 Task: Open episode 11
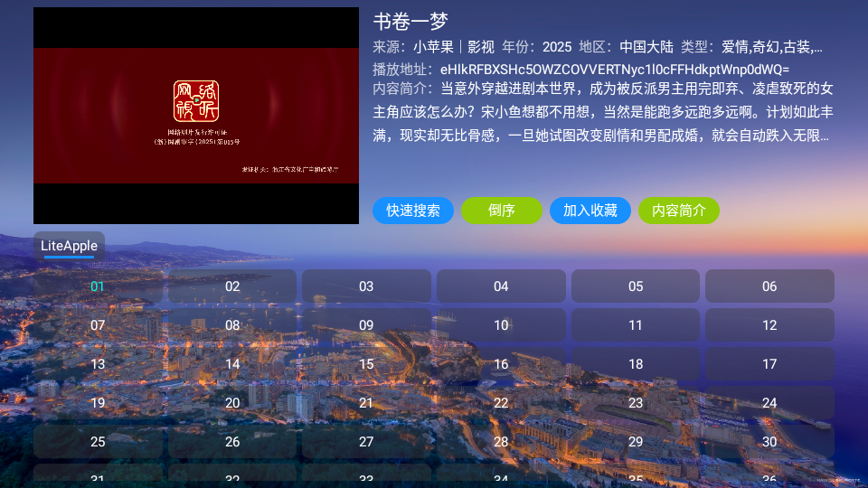coord(636,325)
